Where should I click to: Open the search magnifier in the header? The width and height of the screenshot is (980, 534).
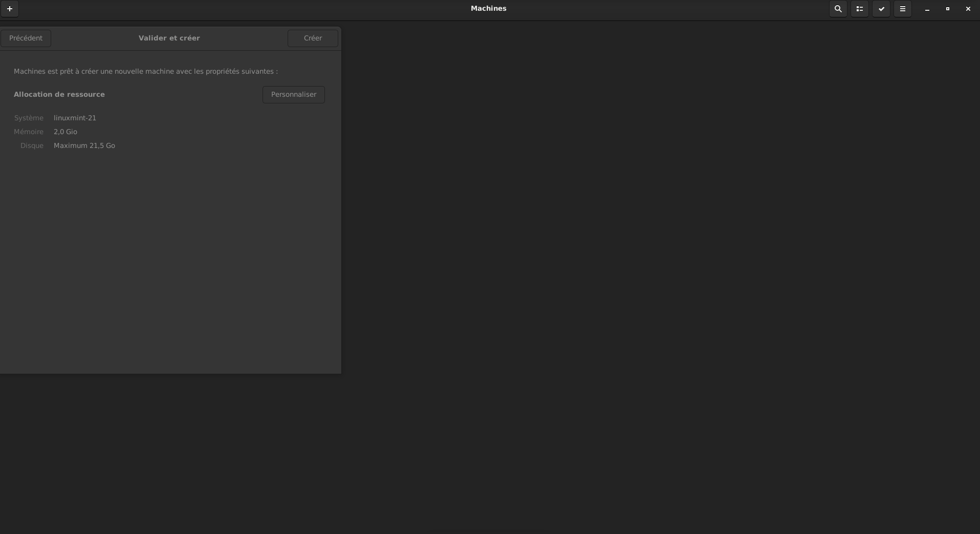838,9
